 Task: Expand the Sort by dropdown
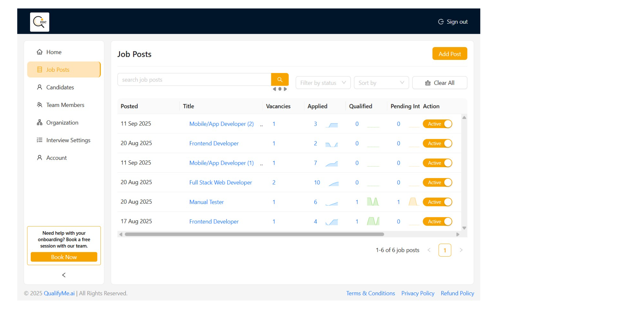click(x=381, y=83)
